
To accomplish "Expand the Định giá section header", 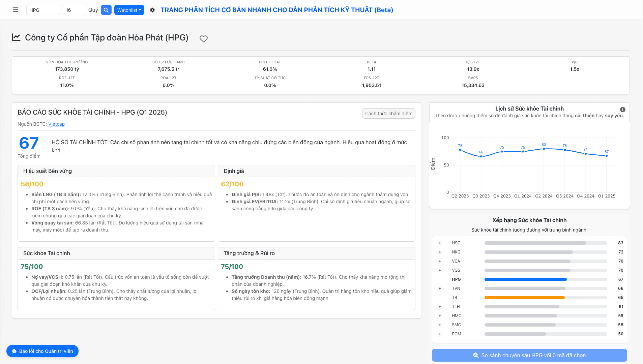I will click(316, 171).
